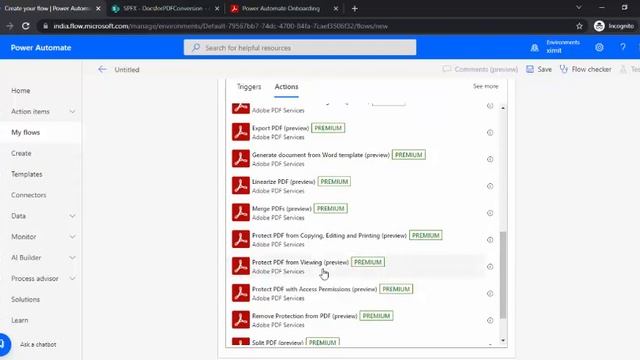
Task: Open the Ask a chatbot bubble icon
Action: point(4,344)
